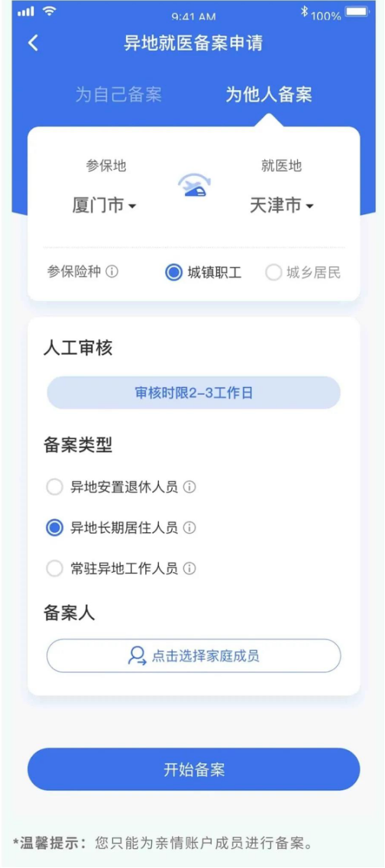Click the family member person icon

pos(137,656)
